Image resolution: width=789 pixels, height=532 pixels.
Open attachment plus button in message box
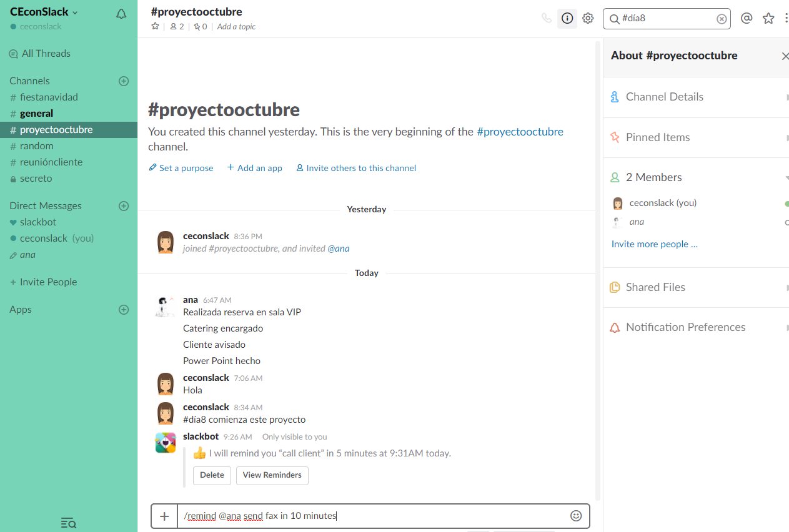coord(164,516)
